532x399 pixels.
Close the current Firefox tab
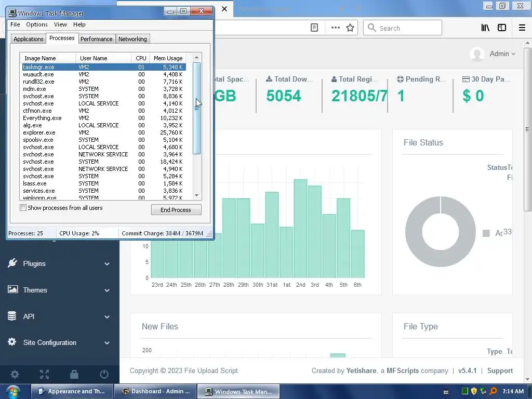tap(224, 9)
